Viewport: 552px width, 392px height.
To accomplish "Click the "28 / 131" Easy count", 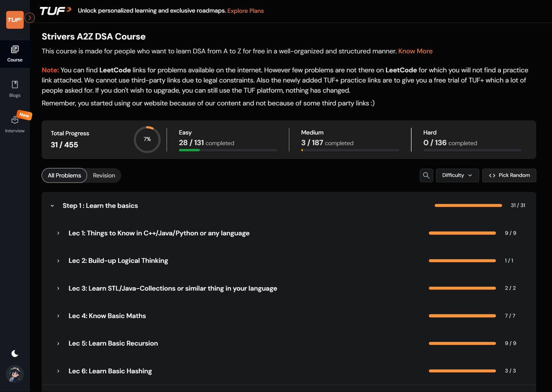I will coord(191,142).
